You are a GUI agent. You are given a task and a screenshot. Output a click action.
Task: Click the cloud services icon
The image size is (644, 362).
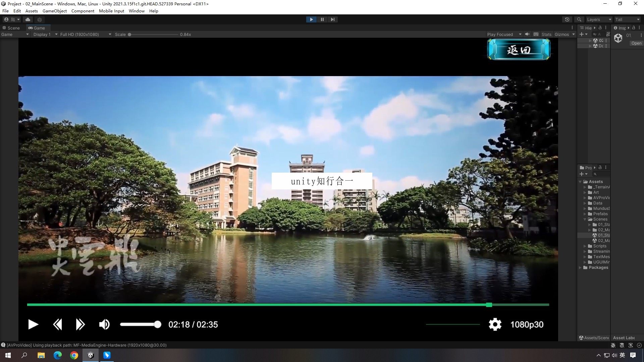click(x=28, y=19)
